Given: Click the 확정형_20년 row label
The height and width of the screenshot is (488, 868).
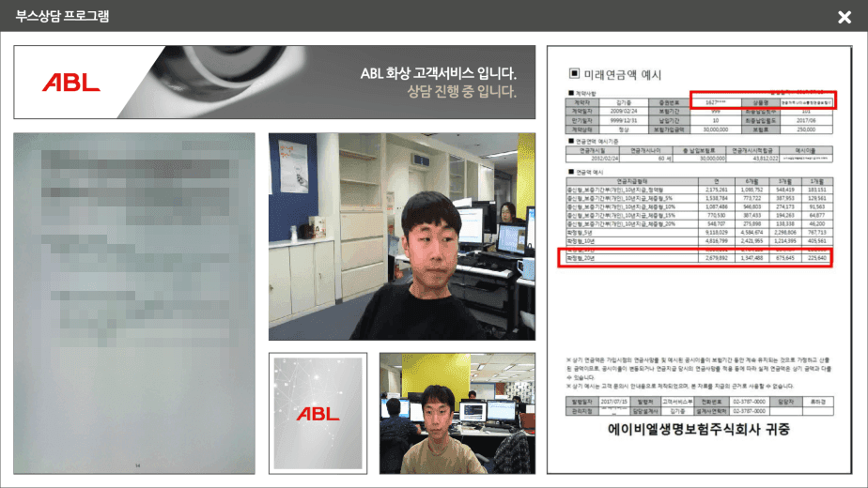Looking at the screenshot, I should tap(581, 258).
